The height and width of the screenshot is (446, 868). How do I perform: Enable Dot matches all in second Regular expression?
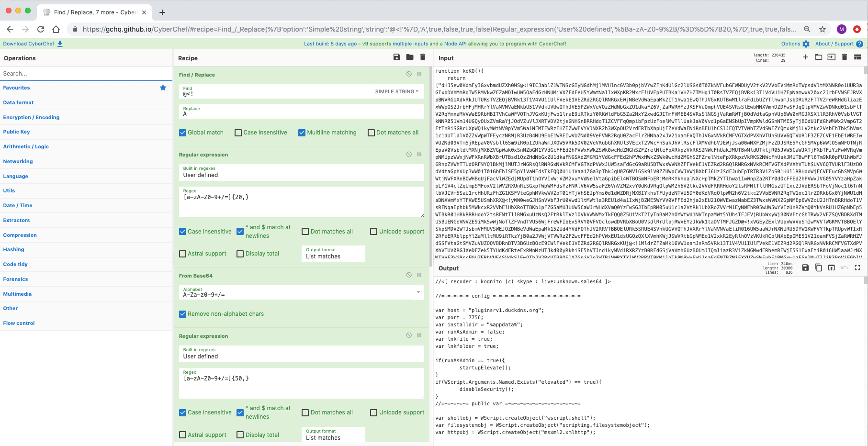point(305,413)
